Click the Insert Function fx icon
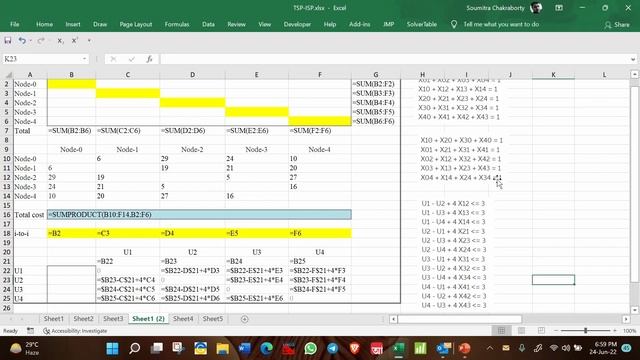Viewport: 640px width, 360px height. pyautogui.click(x=149, y=59)
